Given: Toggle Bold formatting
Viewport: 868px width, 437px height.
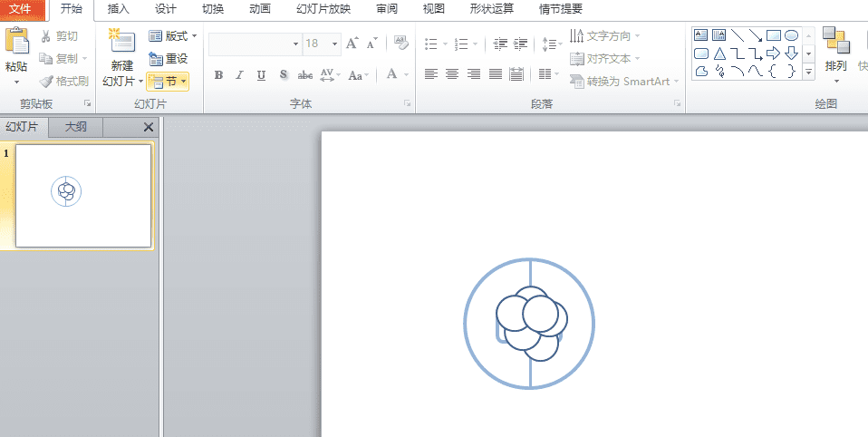Looking at the screenshot, I should pyautogui.click(x=218, y=74).
